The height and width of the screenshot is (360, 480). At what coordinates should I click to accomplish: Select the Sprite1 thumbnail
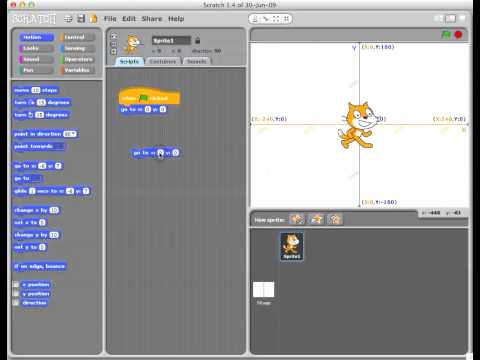[x=292, y=246]
